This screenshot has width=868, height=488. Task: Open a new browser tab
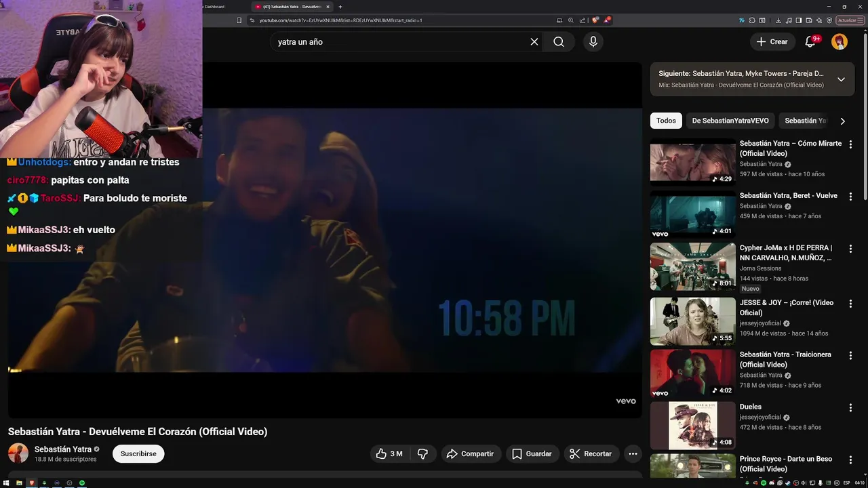click(340, 7)
